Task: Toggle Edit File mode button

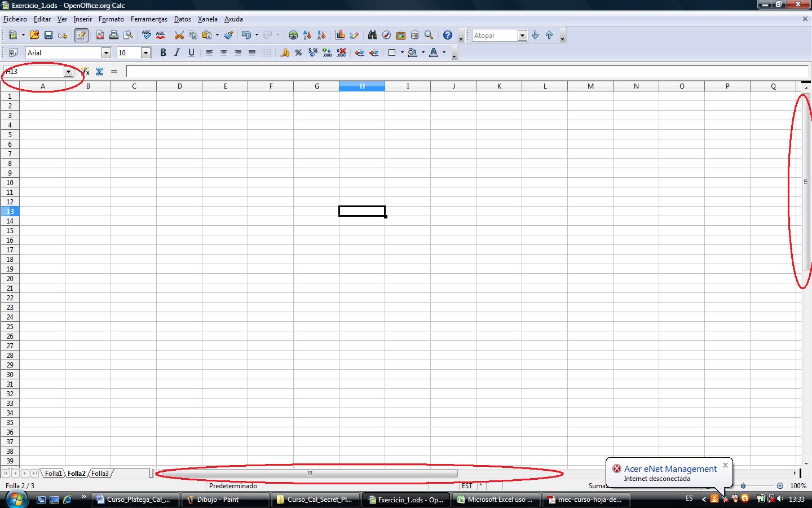Action: coord(81,35)
